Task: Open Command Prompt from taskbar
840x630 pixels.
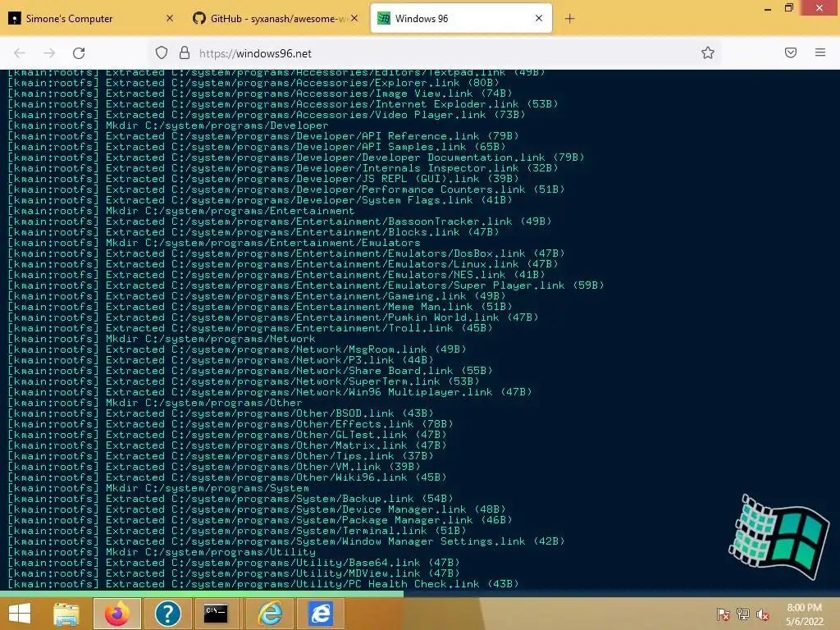Action: (216, 614)
